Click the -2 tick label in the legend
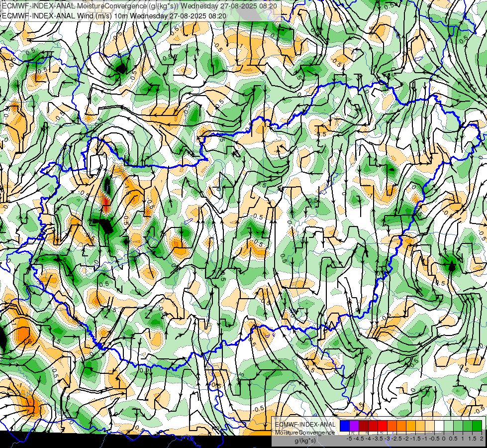Screen dimensions: 487x448 (406, 439)
